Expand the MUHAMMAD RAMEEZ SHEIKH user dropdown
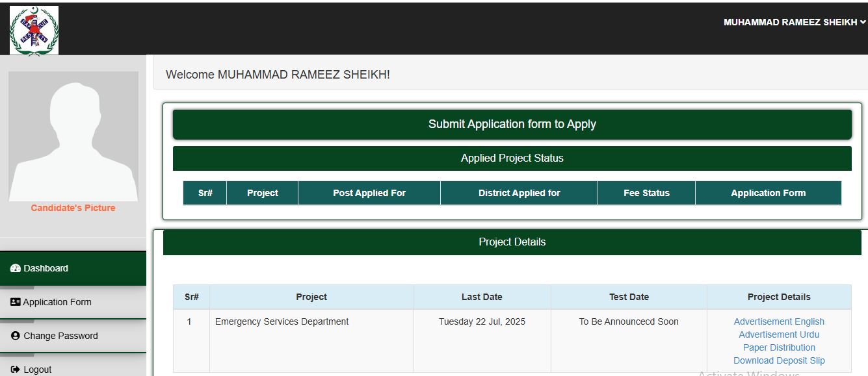868x376 pixels. 795,22
